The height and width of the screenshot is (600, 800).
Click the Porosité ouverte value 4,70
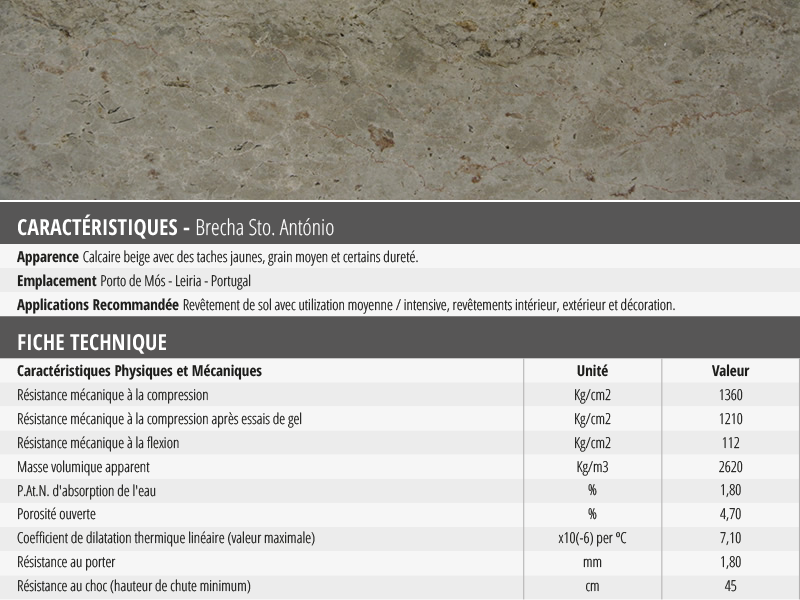pos(731,514)
